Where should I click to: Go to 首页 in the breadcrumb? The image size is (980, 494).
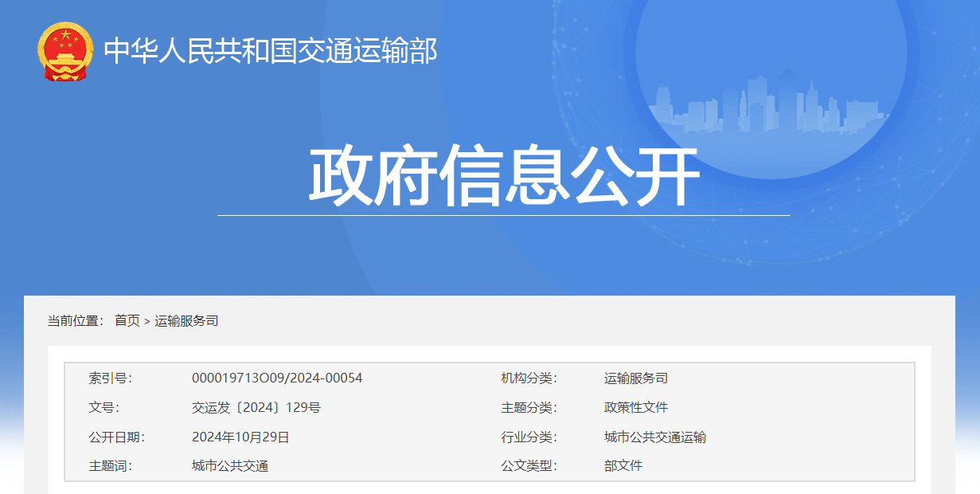coord(127,321)
